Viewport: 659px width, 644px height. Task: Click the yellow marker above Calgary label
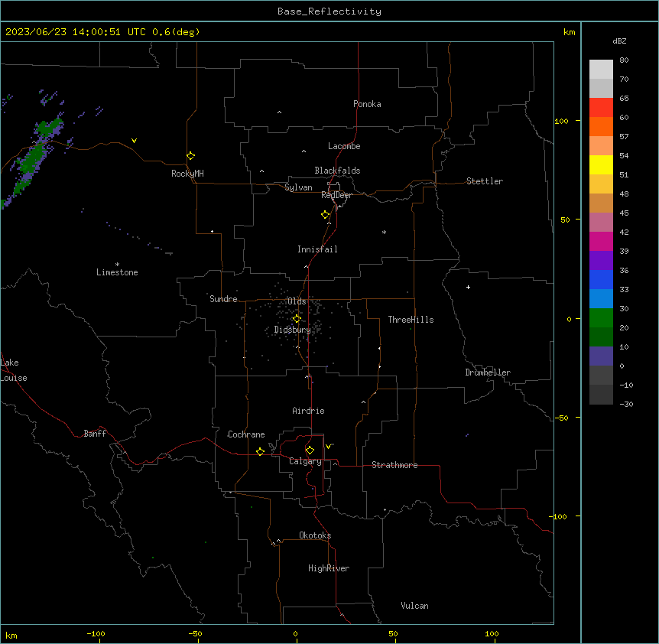point(310,450)
